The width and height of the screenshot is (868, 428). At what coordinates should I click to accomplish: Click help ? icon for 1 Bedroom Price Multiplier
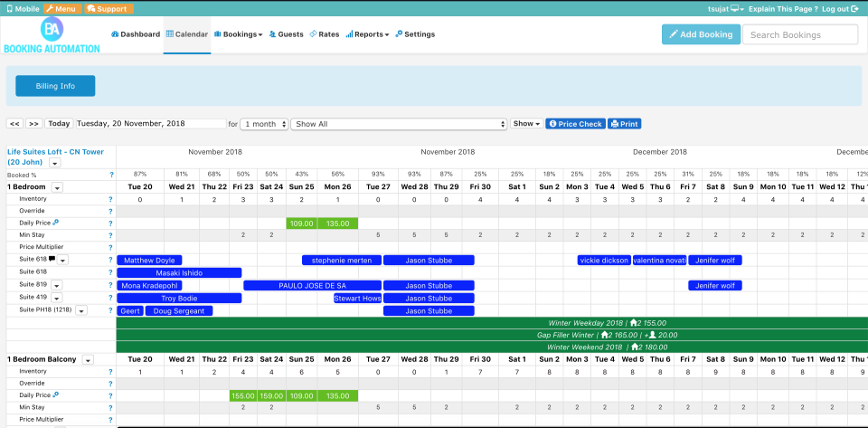(x=110, y=248)
